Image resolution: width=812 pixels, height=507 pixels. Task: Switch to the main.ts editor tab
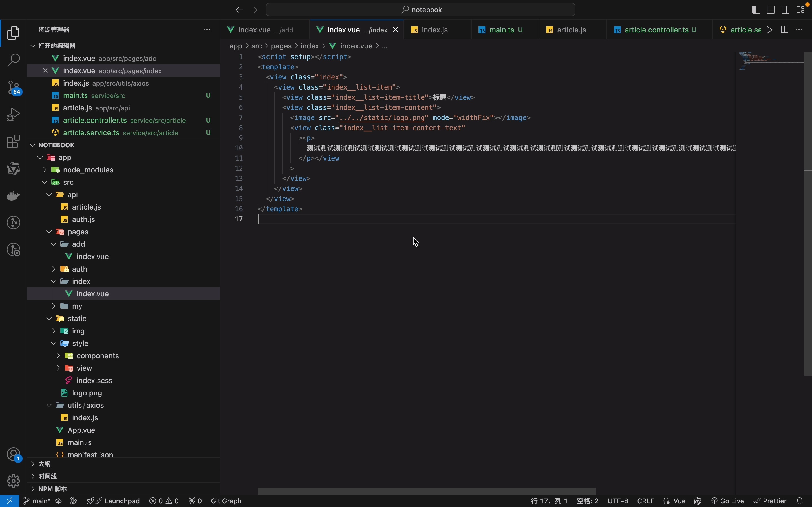tap(503, 30)
